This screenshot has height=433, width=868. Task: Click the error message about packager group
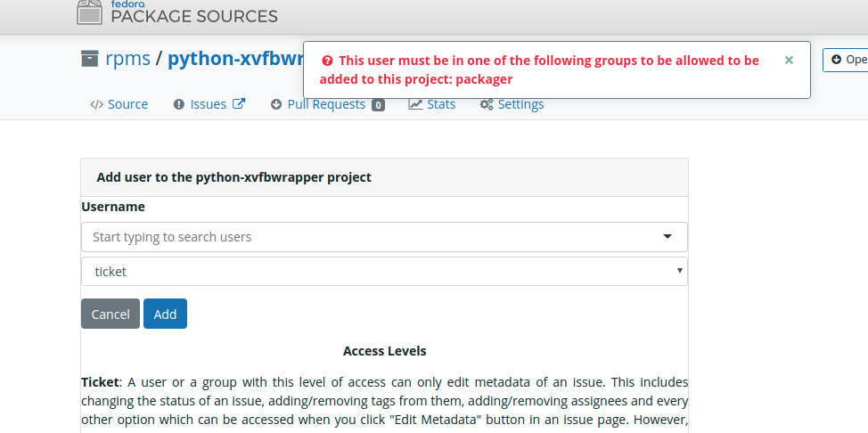point(539,69)
